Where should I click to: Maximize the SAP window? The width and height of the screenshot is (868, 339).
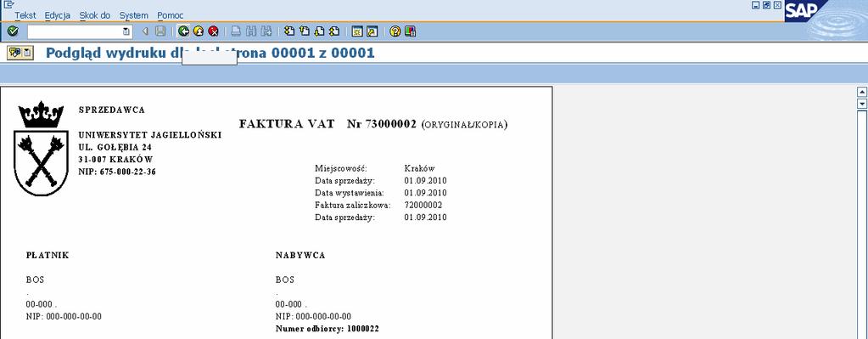point(767,5)
